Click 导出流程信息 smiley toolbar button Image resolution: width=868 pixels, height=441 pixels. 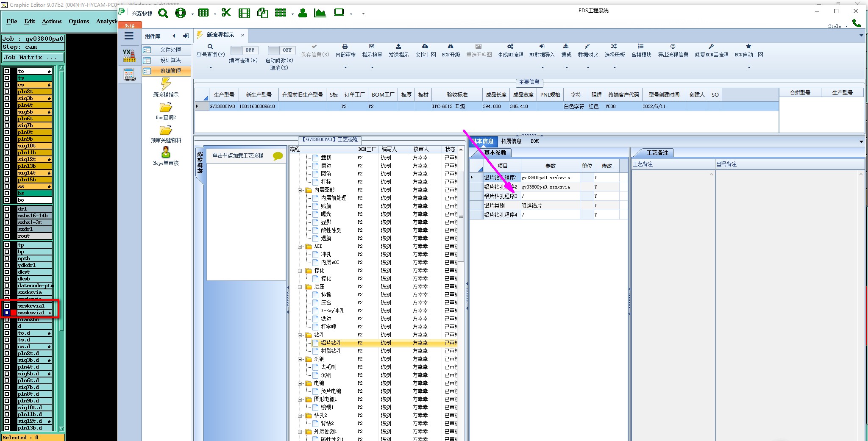[673, 50]
